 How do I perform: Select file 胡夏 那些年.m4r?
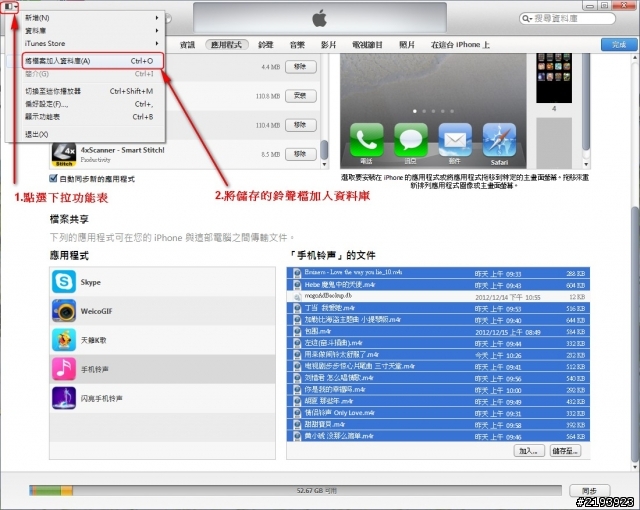[438, 401]
